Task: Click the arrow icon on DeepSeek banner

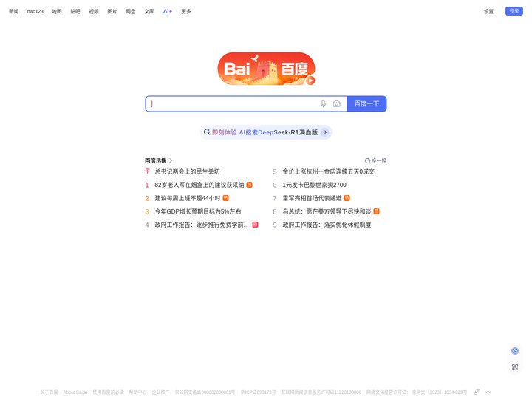Action: click(x=324, y=132)
